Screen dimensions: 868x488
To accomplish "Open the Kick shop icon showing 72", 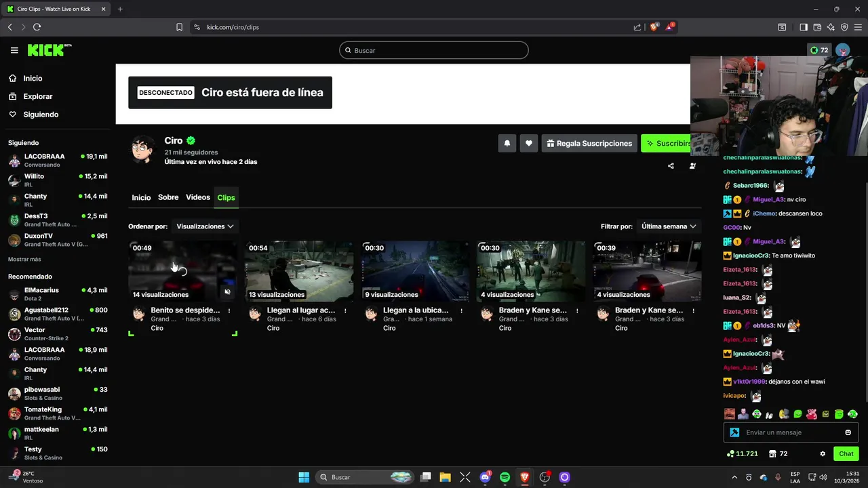I will [x=778, y=453].
